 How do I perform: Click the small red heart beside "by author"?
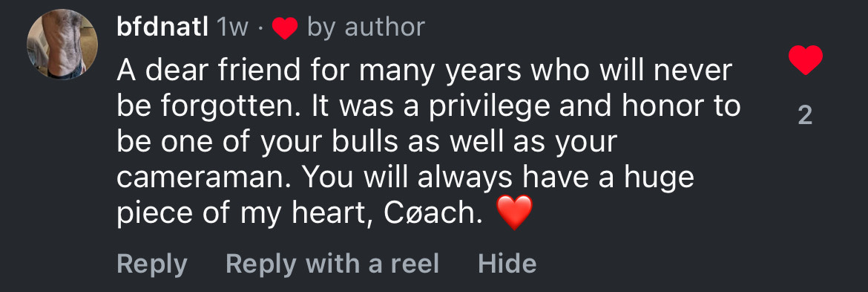(x=285, y=27)
